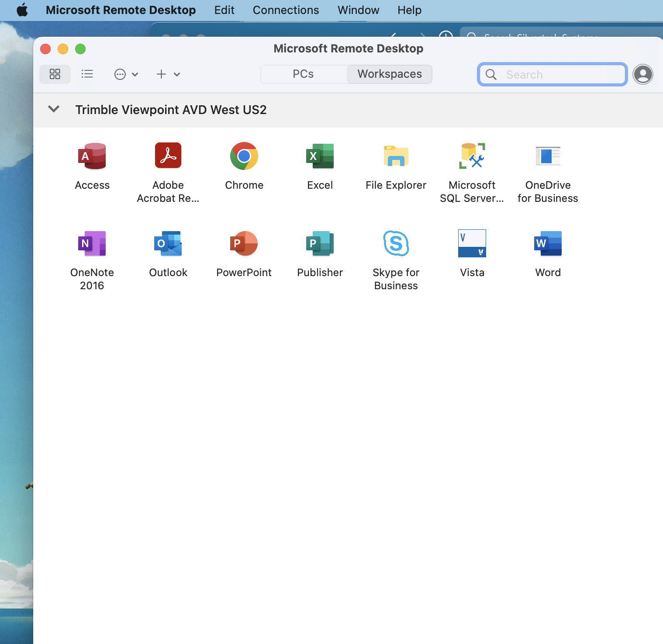Click the magnifier icon in search box
663x644 pixels.
[x=491, y=75]
